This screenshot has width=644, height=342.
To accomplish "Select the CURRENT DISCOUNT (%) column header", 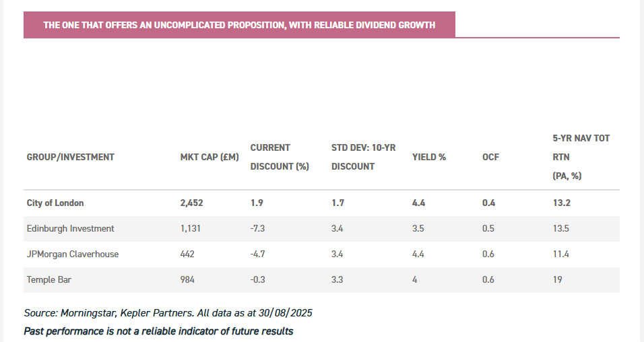I will 280,157.
